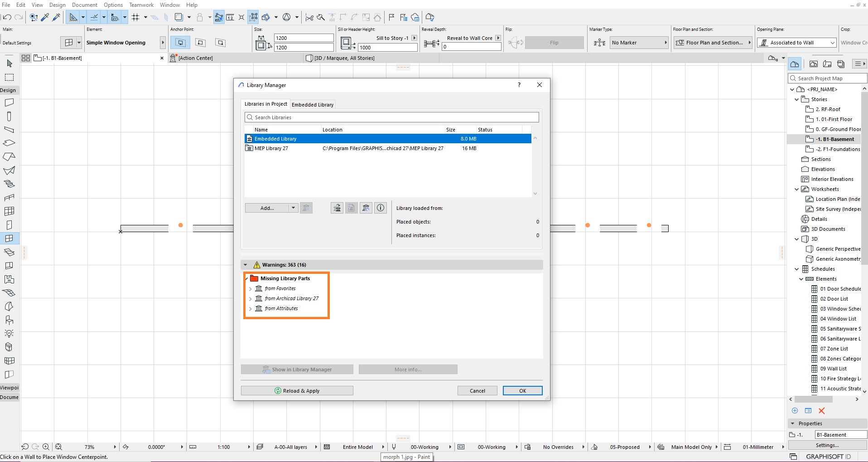
Task: Collapse the Worksheets tree in Navigator
Action: pos(797,189)
